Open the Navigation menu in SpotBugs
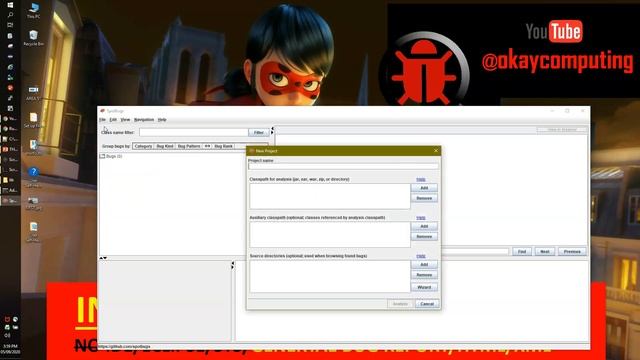The width and height of the screenshot is (640, 360). (x=144, y=120)
